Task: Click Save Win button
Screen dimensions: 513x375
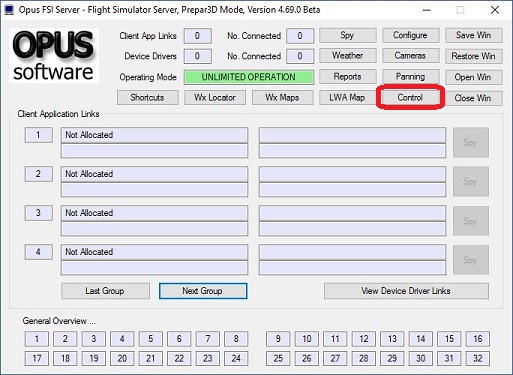Action: pyautogui.click(x=474, y=35)
